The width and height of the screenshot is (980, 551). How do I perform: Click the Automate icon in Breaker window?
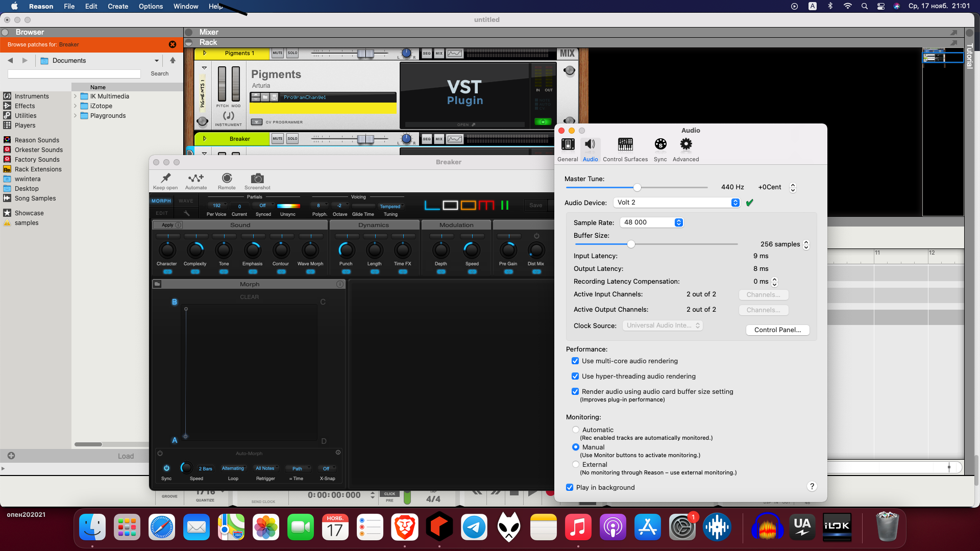click(196, 178)
